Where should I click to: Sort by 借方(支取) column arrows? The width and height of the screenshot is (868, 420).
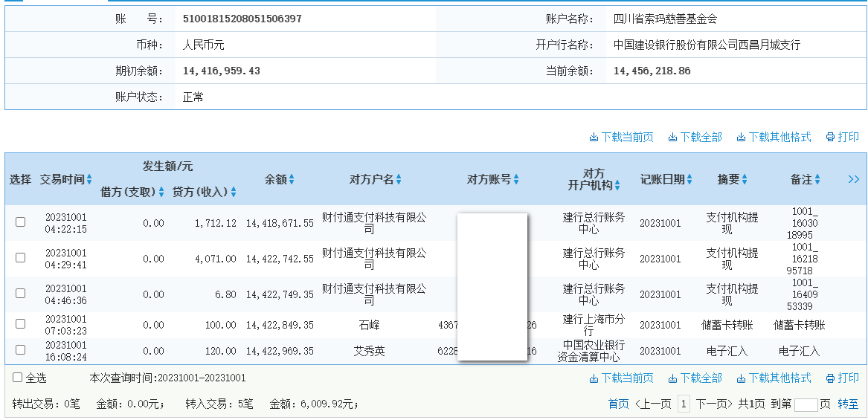coord(161,192)
